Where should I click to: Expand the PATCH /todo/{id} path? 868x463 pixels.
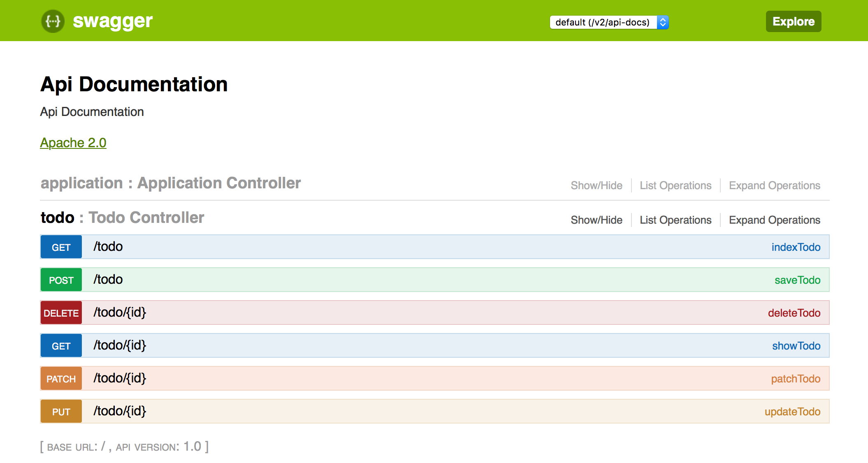pos(120,378)
